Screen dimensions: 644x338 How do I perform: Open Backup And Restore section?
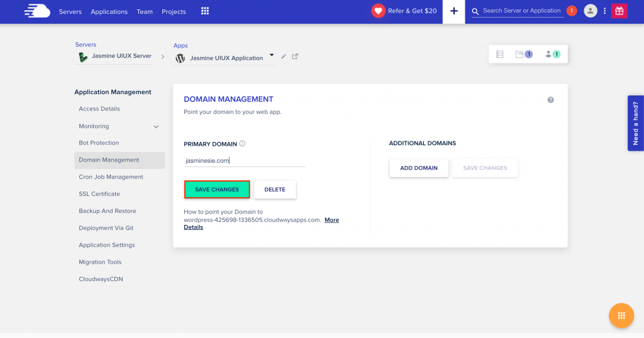pos(107,211)
